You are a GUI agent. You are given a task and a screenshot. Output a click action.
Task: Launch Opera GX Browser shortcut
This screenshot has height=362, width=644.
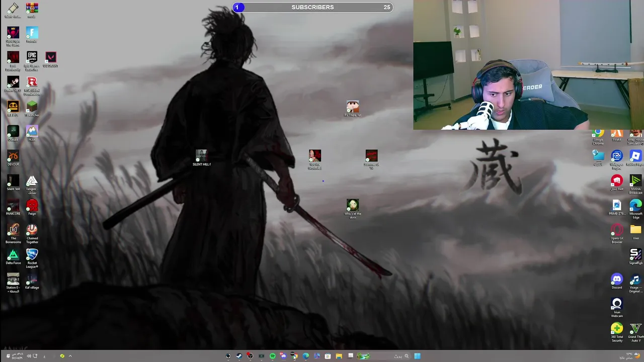(617, 233)
